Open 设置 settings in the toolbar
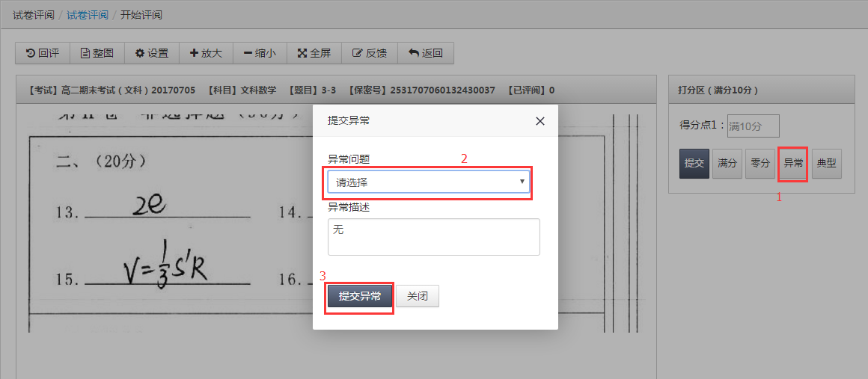 pos(152,54)
